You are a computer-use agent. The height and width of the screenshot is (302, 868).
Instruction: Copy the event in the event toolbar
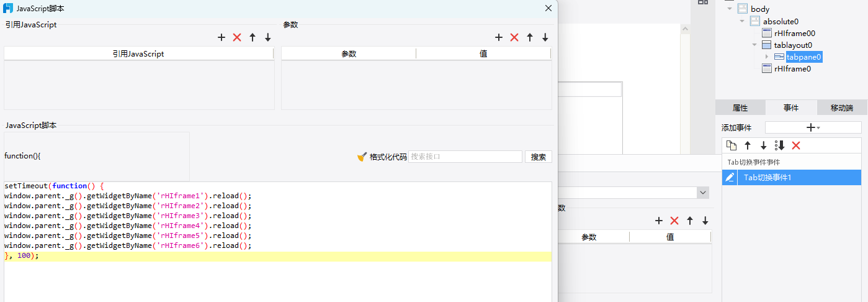(732, 145)
